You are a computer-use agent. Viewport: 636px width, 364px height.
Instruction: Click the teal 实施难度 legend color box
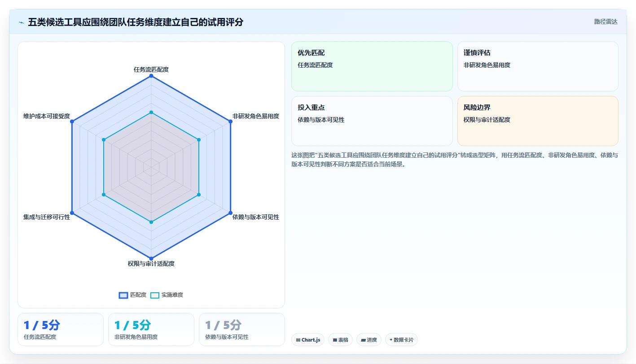155,295
